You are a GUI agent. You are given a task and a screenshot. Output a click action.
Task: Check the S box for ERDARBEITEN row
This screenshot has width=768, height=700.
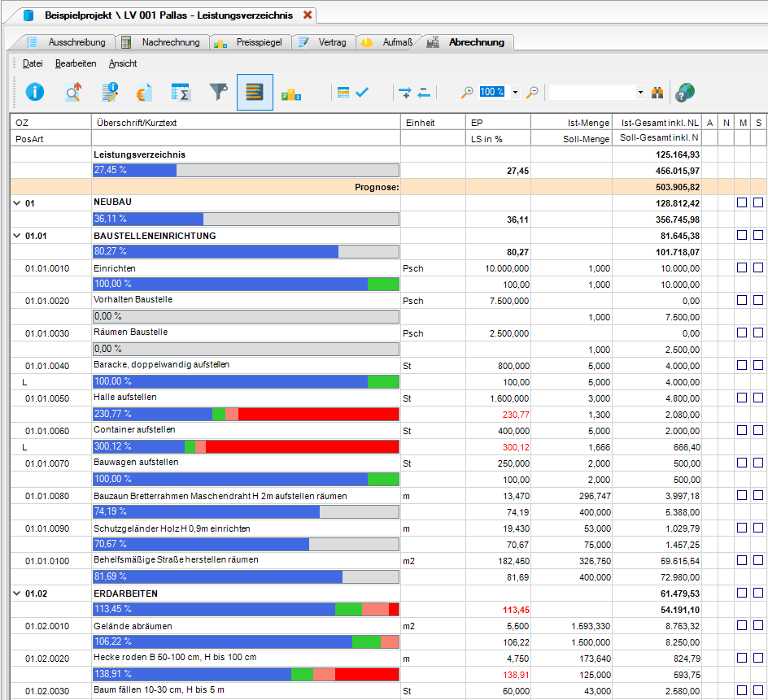tap(758, 593)
